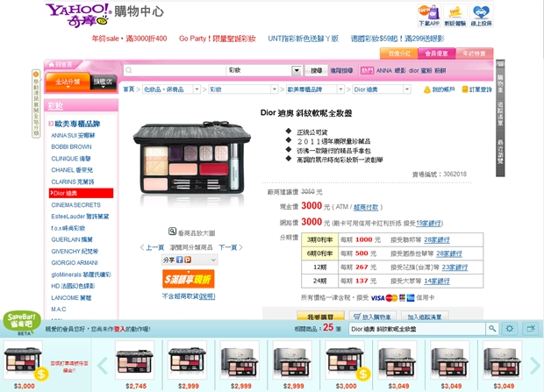Share product via Plurk icon
Image resolution: width=544 pixels, height=392 pixels.
[x=188, y=260]
